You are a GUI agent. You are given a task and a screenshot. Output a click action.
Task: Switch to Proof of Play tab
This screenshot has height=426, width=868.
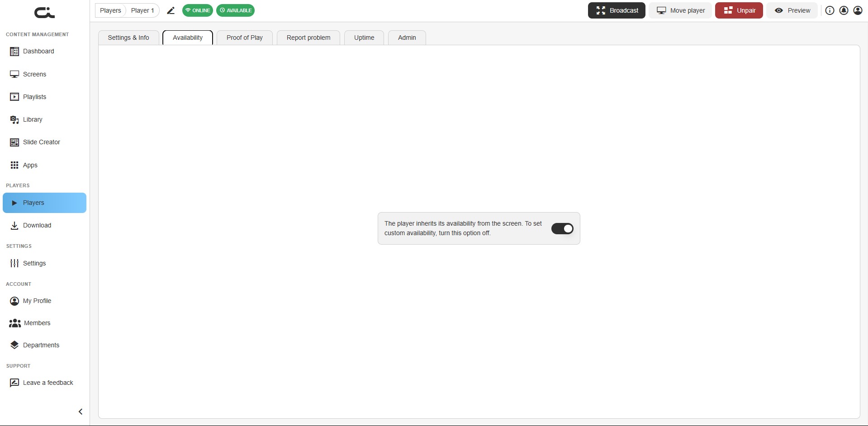click(244, 38)
